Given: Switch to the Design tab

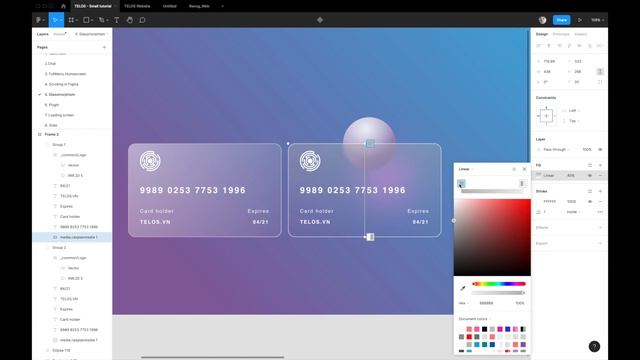Looking at the screenshot, I should (542, 34).
